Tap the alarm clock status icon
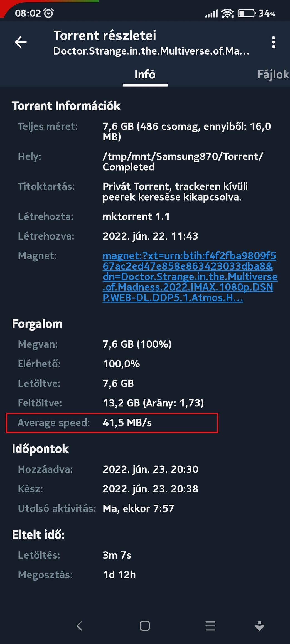Screen dimensions: 290x644 49,13
